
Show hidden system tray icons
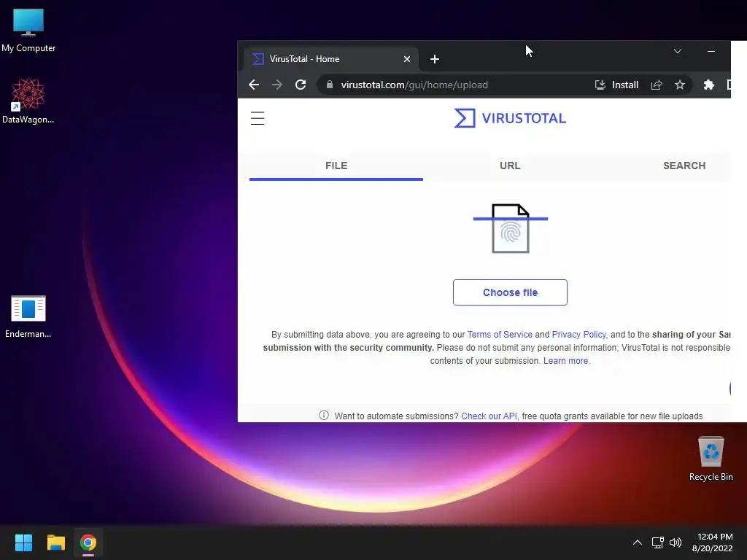click(638, 542)
